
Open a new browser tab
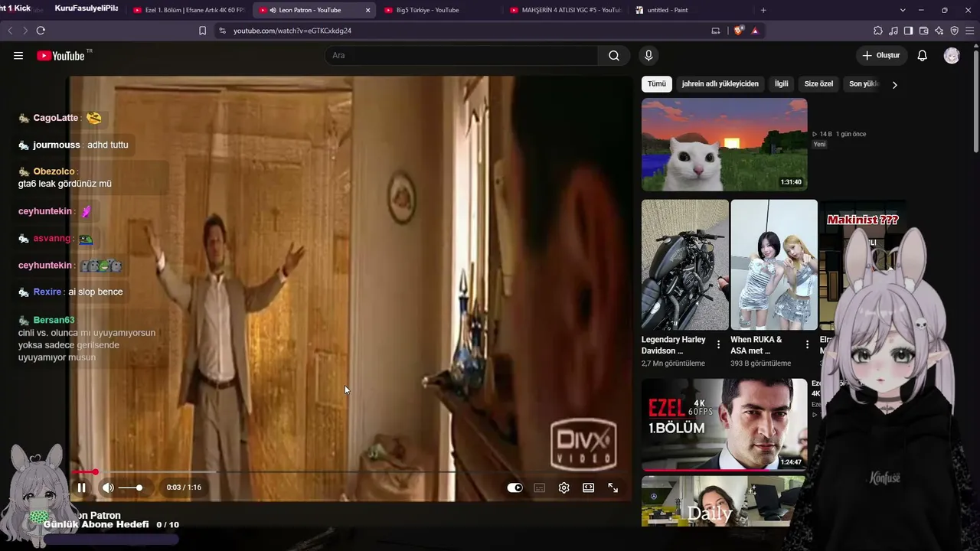[763, 10]
